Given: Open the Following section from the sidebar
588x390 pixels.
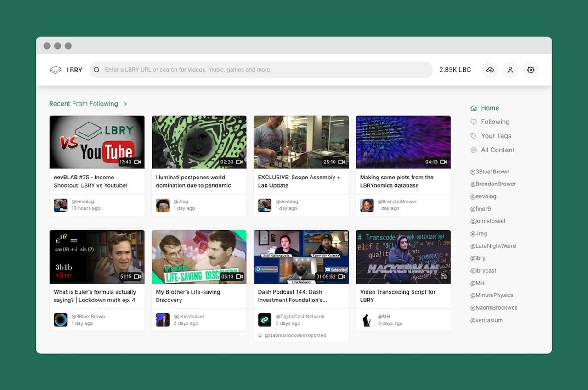Looking at the screenshot, I should pos(495,122).
